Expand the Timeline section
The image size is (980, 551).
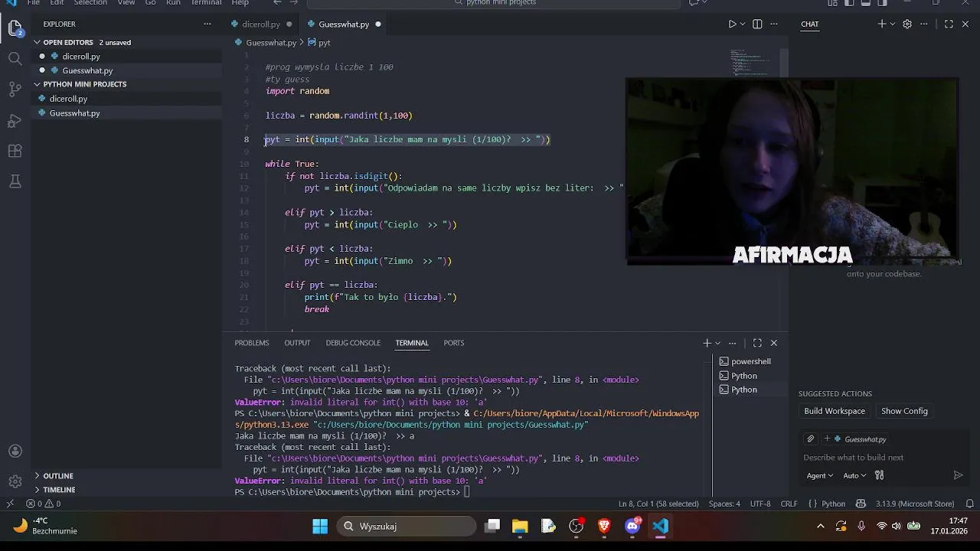[59, 490]
